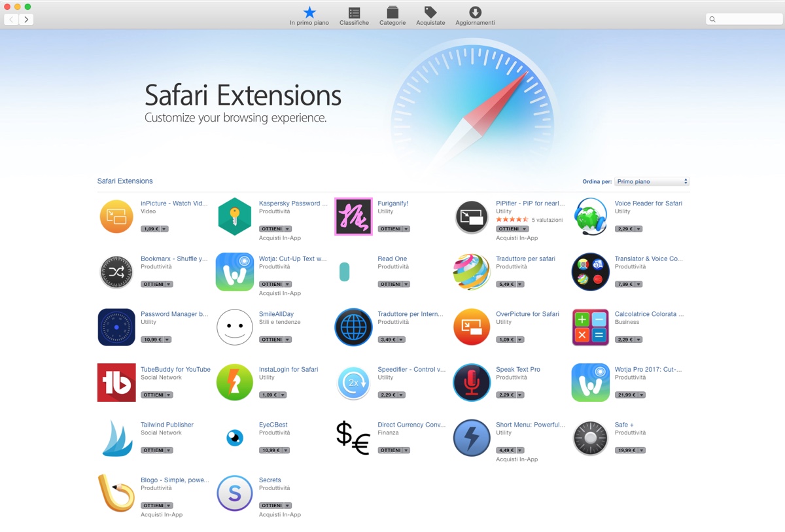Open the Furiganify! app icon
785x532 pixels.
[x=353, y=217]
